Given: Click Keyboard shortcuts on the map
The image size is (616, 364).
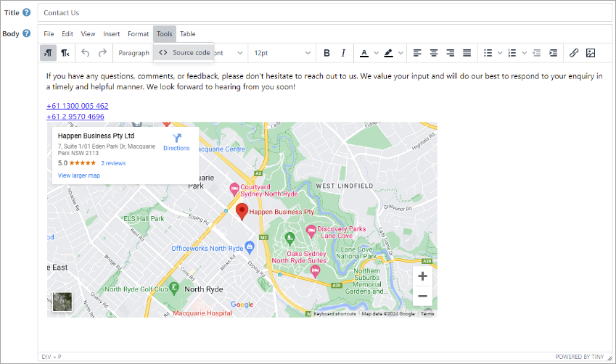Looking at the screenshot, I should coord(334,314).
